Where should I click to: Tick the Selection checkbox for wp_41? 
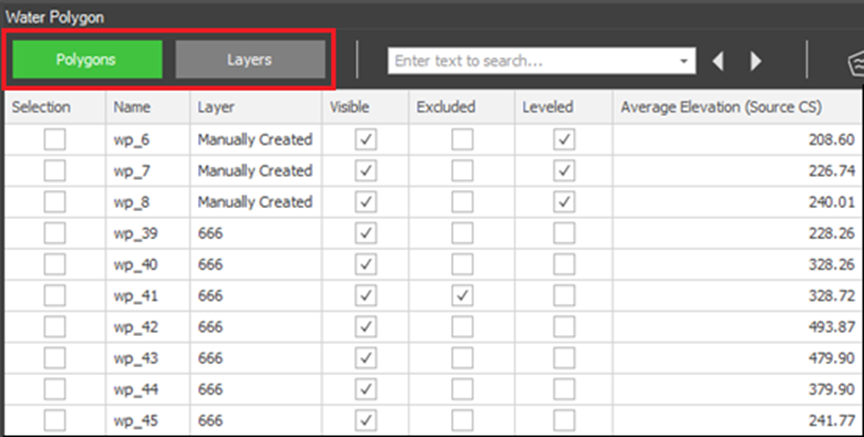tap(55, 295)
